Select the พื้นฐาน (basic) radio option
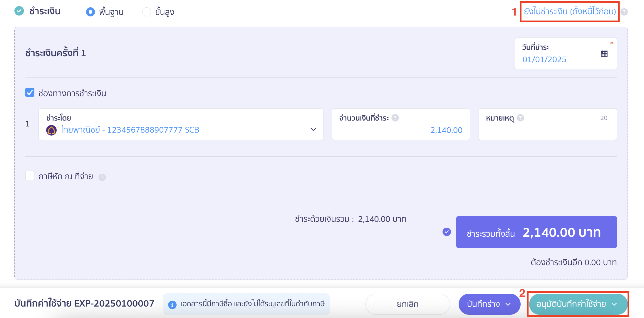This screenshot has width=644, height=318. tap(90, 12)
